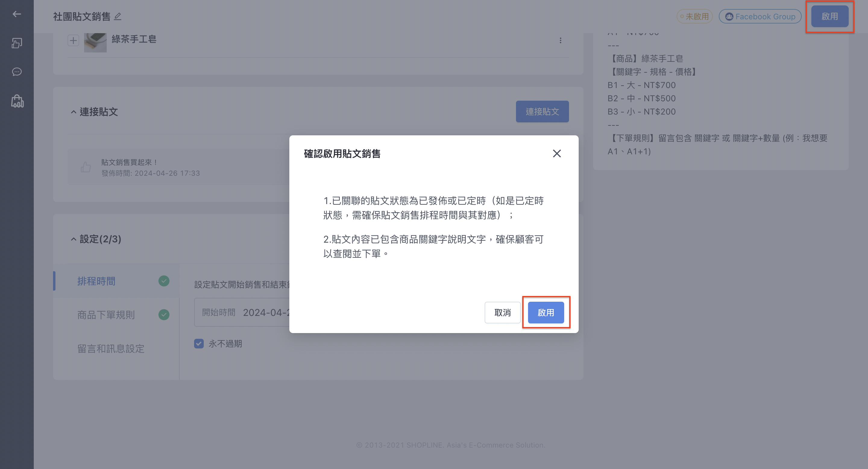This screenshot has width=868, height=469.
Task: Click the 綠茶手工皂 product name
Action: [x=134, y=39]
